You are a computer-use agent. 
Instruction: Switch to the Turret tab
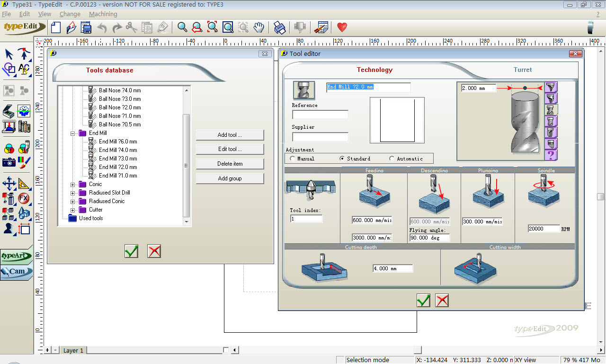(523, 70)
